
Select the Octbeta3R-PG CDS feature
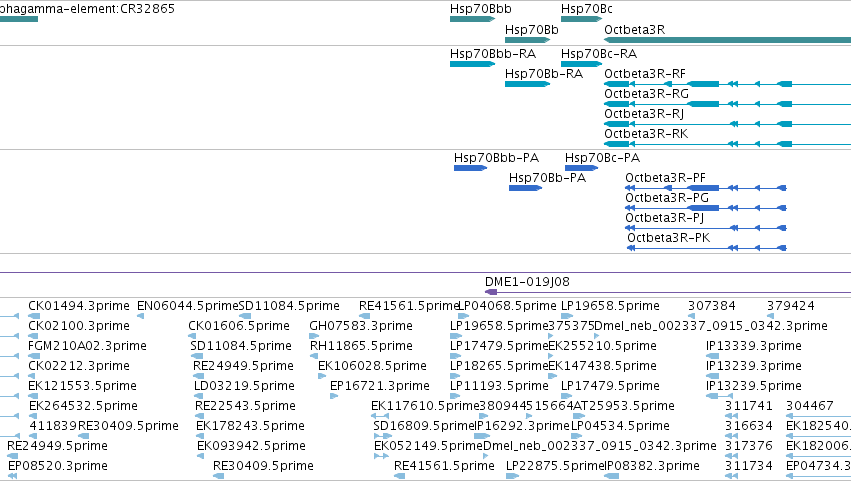706,208
